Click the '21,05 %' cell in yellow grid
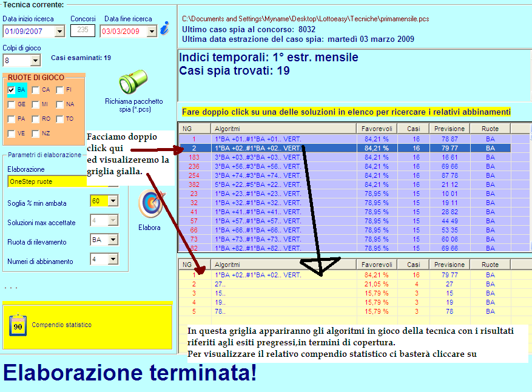The image size is (532, 392). tap(377, 284)
